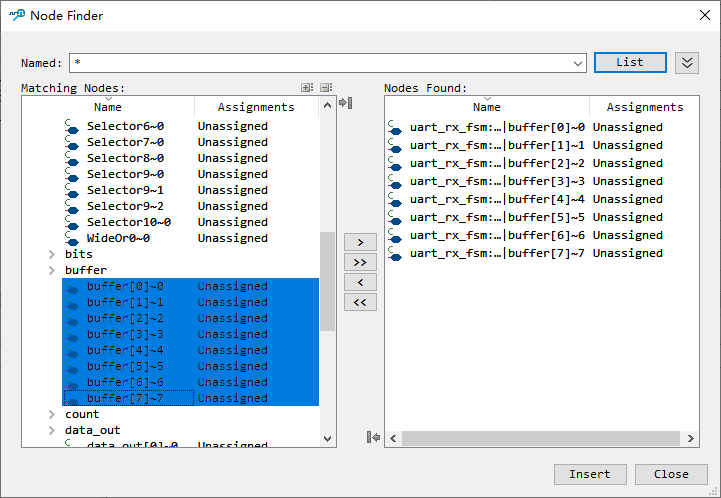
Task: Select the Selector7~0 node icon
Action: pyautogui.click(x=72, y=143)
